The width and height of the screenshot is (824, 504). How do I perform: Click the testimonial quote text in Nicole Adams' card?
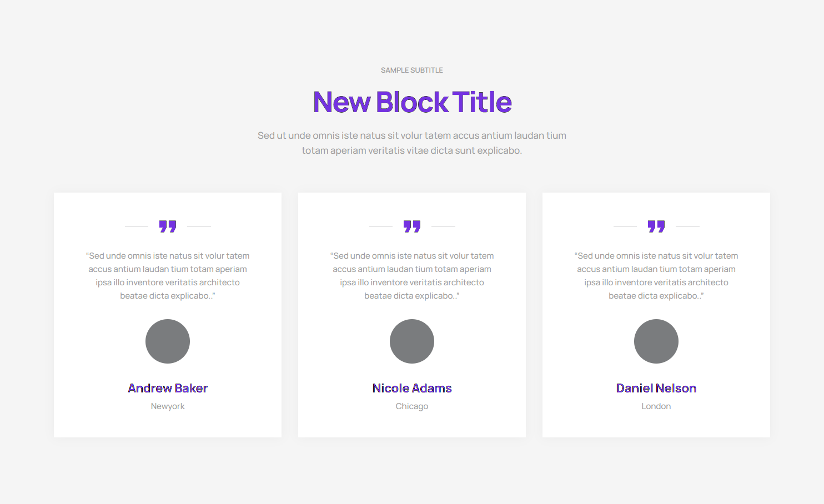[x=412, y=276]
